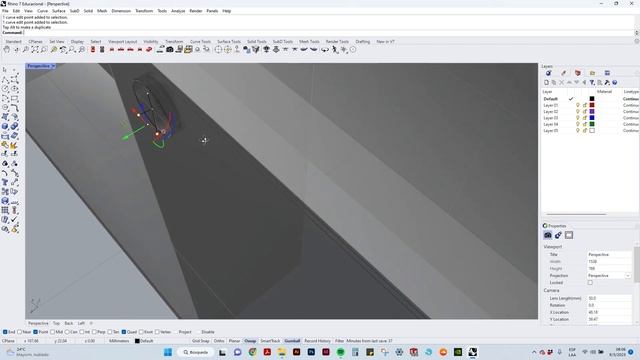This screenshot has height=360, width=640.
Task: Switch to the Solid Tools toolbar tab
Action: click(x=257, y=42)
